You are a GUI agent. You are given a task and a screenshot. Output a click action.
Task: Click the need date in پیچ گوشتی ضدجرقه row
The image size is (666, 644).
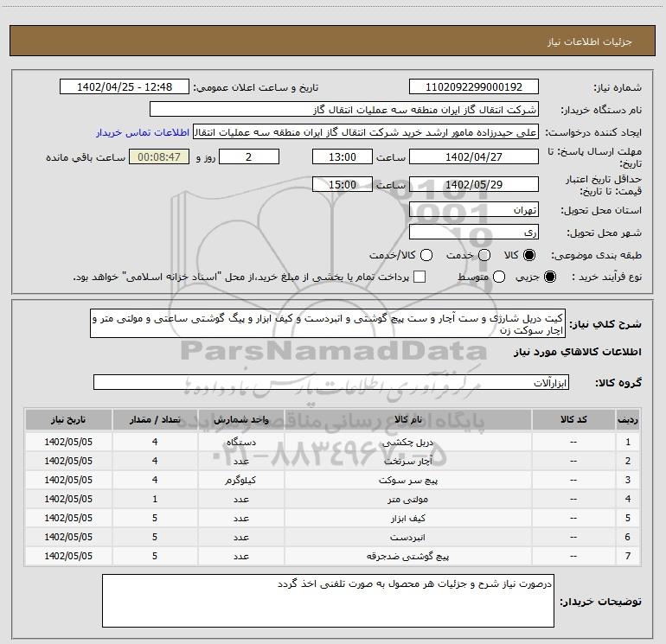click(x=68, y=556)
